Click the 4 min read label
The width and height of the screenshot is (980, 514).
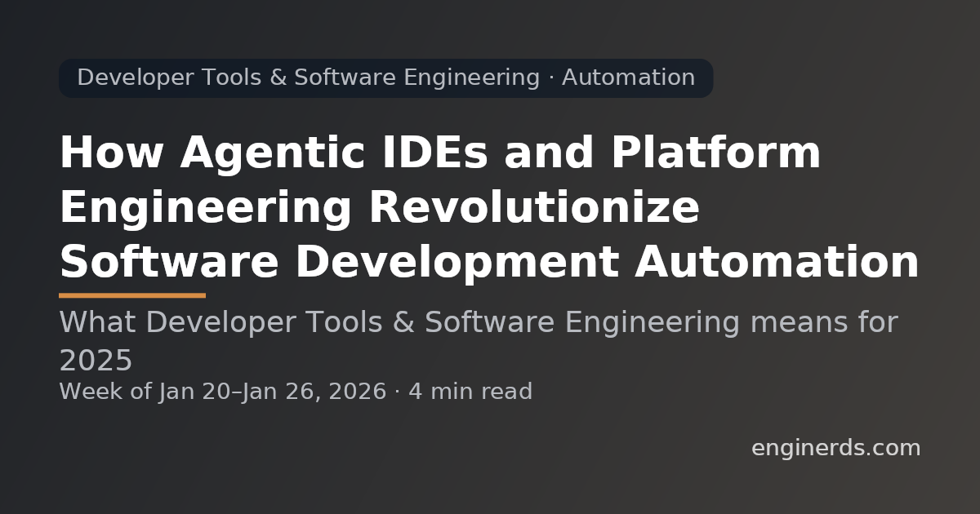[471, 391]
